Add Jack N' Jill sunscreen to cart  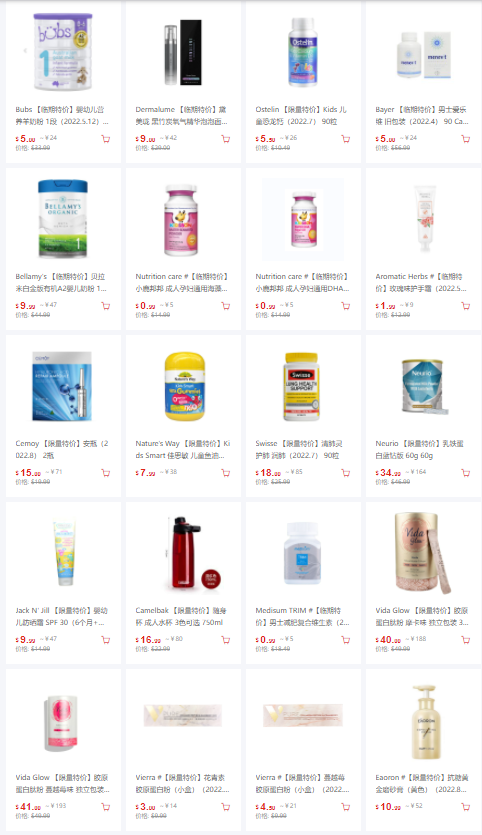coord(105,640)
